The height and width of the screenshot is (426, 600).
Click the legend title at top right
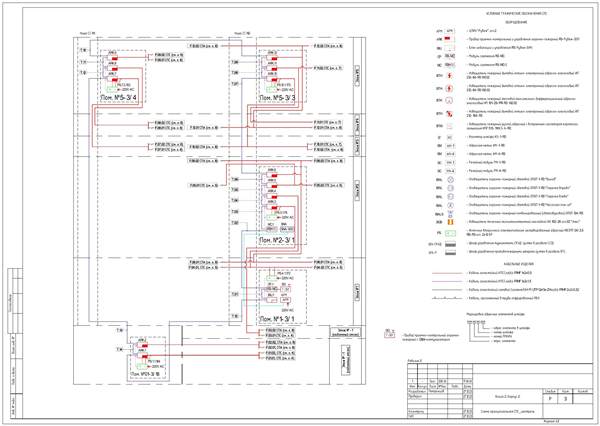(519, 14)
